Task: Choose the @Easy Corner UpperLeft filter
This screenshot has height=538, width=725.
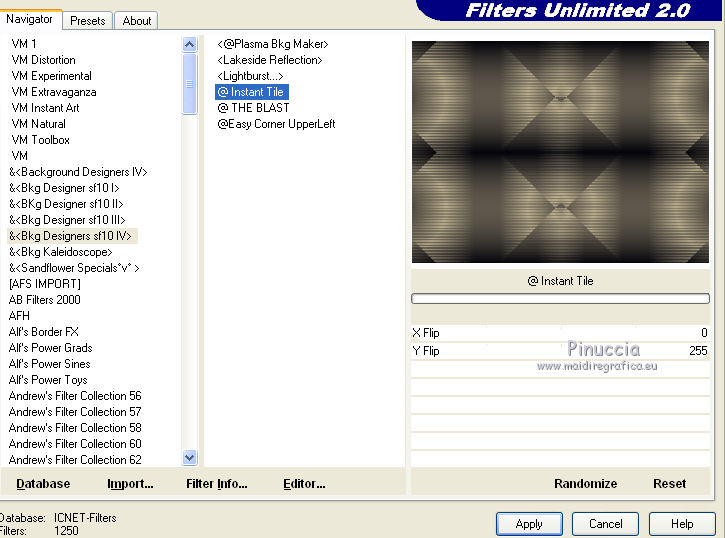Action: click(276, 124)
